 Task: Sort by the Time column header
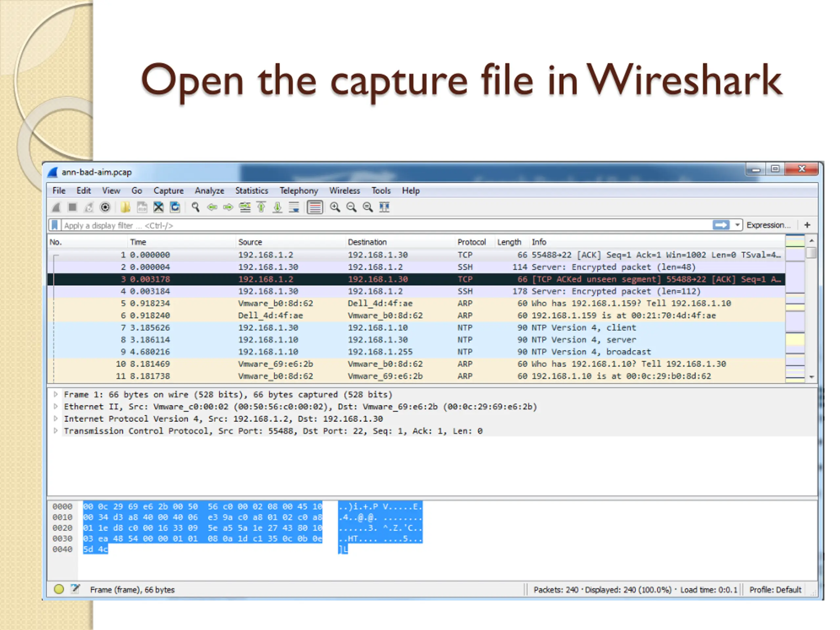click(181, 242)
